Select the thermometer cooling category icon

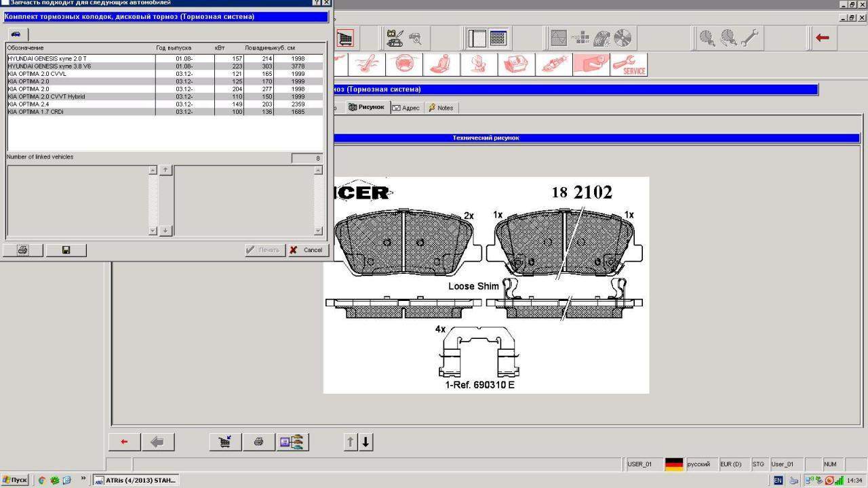(x=367, y=64)
